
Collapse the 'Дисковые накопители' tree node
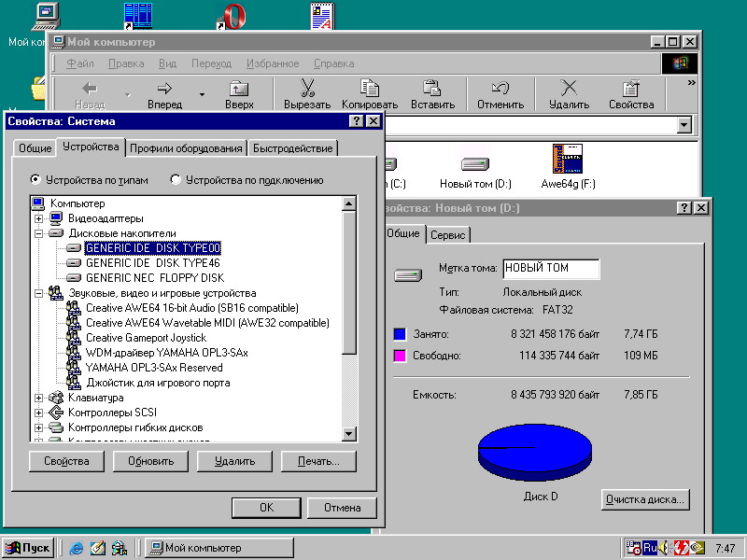point(39,233)
